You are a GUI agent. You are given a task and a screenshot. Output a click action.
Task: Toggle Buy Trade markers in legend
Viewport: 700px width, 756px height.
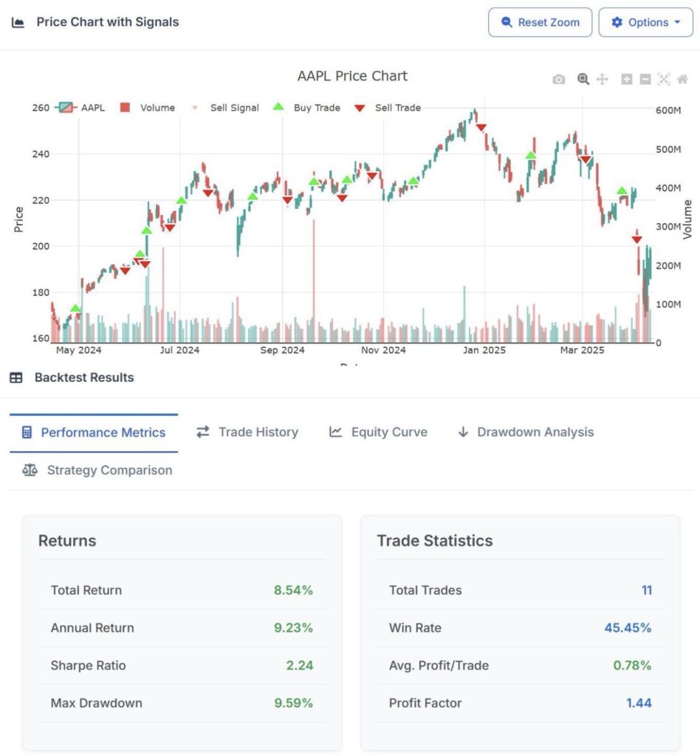[306, 108]
